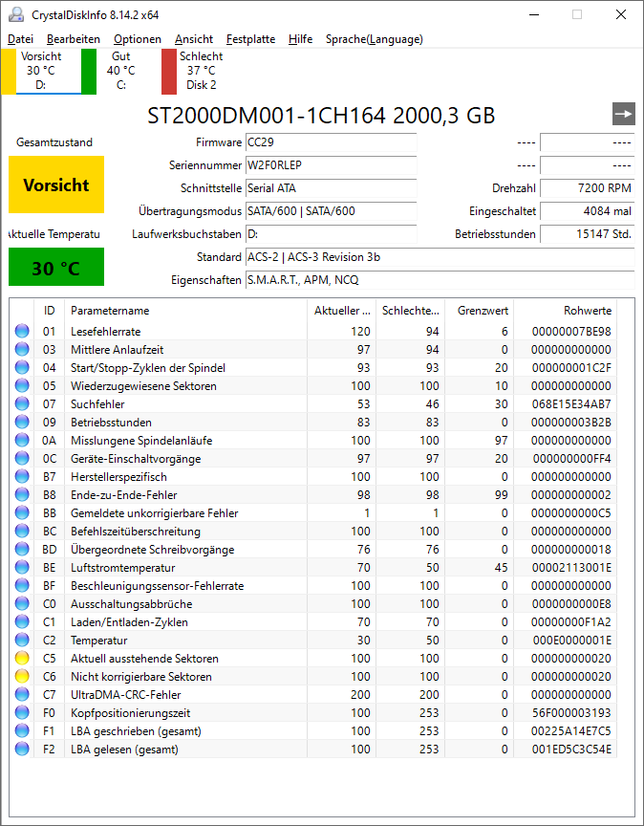Click blue orb next to Ende-zu-Ende-Fehler
The image size is (644, 826).
(x=22, y=494)
